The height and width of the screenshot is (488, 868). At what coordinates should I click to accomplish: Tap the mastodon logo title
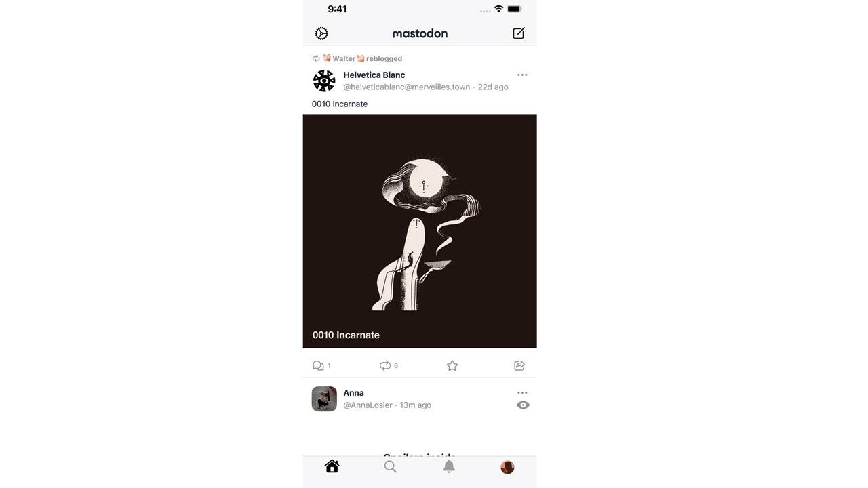[x=420, y=33]
